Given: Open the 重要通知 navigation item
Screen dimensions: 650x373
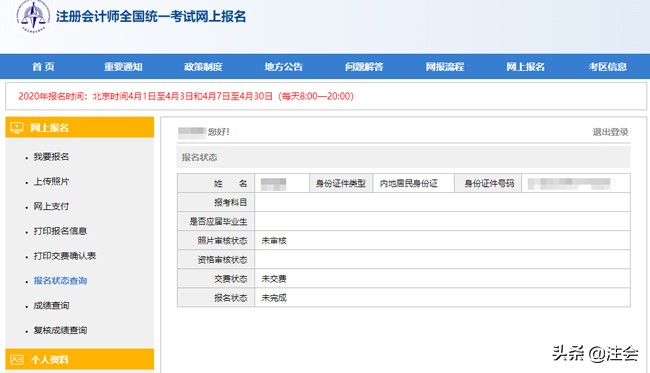Looking at the screenshot, I should coord(123,67).
